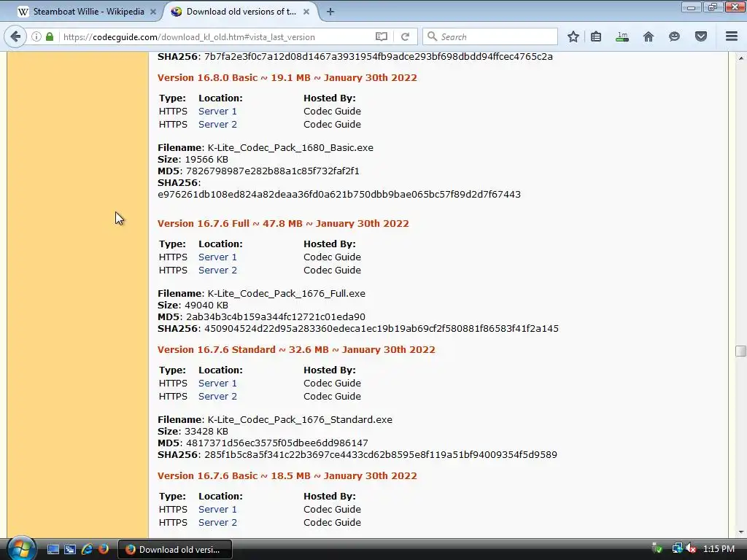This screenshot has width=747, height=560.
Task: Click Show Desktop taskbar icon
Action: 53,550
